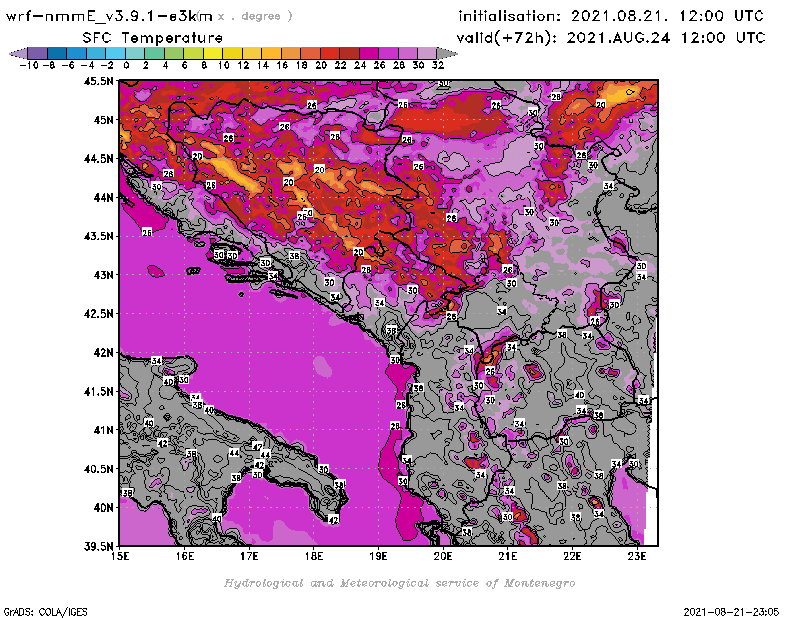This screenshot has height=618, width=800.
Task: Click the '20E' longitude axis label
Action: 443,556
